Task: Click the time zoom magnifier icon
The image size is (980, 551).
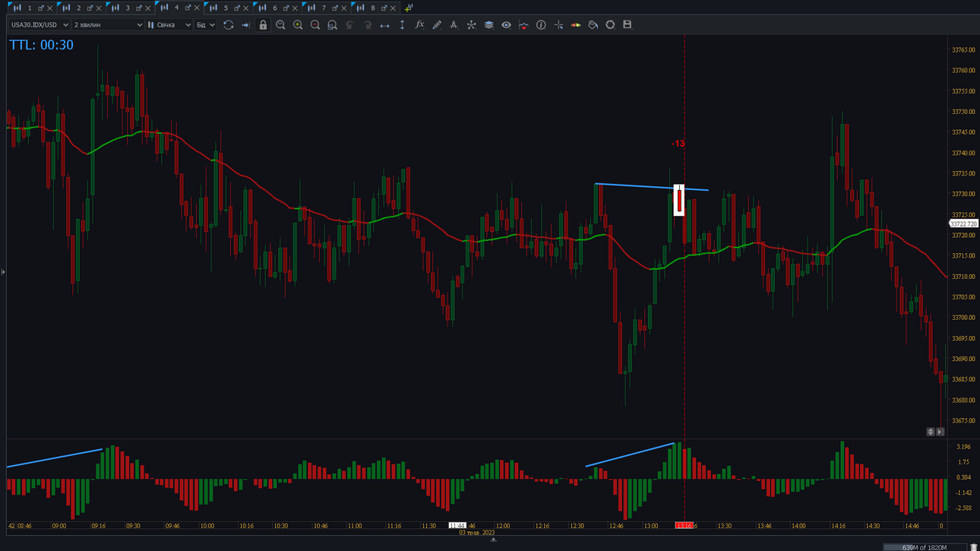Action: click(x=280, y=25)
